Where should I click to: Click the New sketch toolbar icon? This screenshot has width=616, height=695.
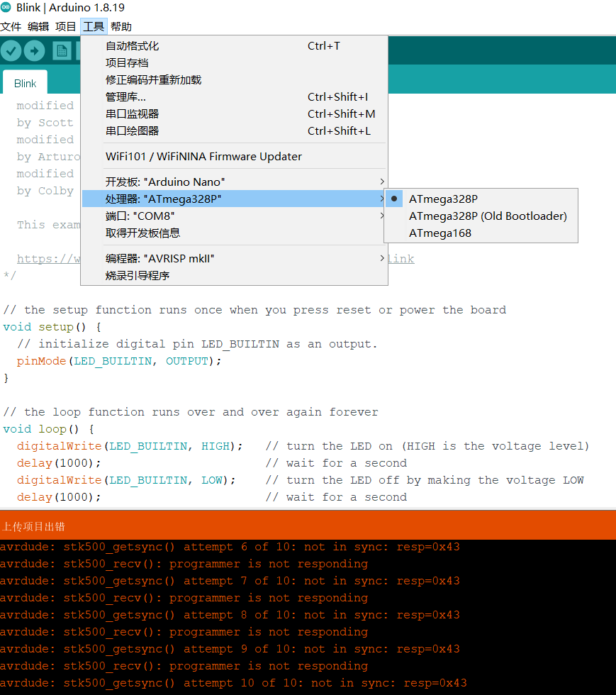pyautogui.click(x=62, y=51)
